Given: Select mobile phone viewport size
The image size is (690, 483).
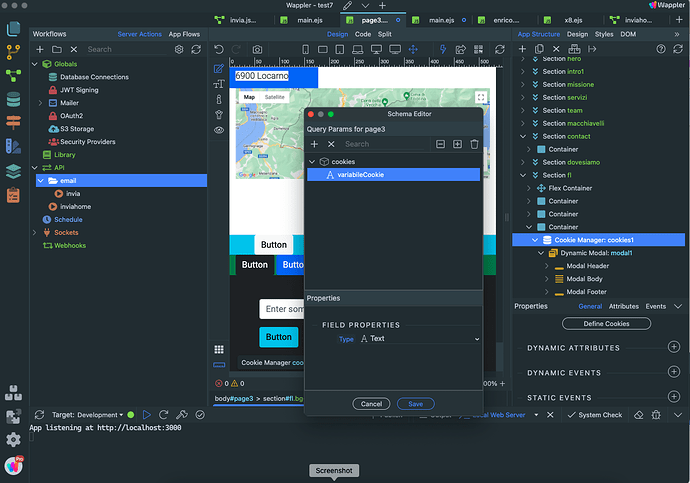Looking at the screenshot, I should [x=305, y=49].
